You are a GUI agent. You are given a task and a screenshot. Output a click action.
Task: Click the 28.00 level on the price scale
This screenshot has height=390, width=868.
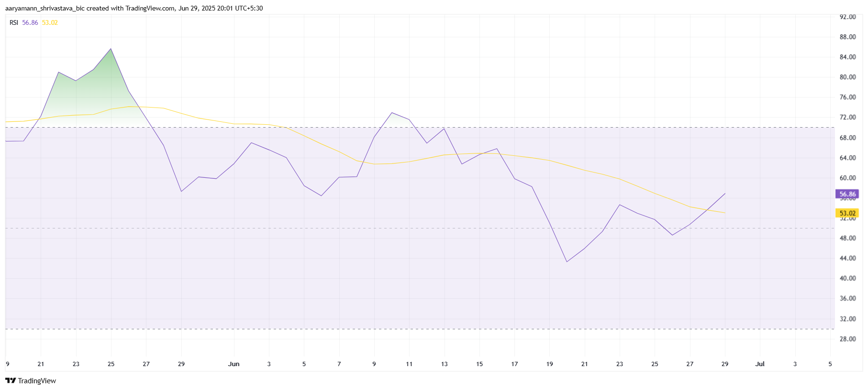point(847,339)
